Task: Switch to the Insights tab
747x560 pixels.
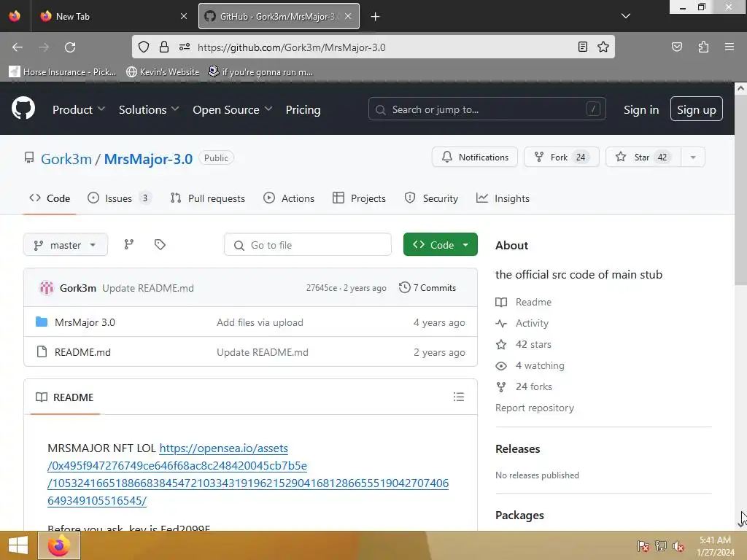Action: (x=503, y=198)
